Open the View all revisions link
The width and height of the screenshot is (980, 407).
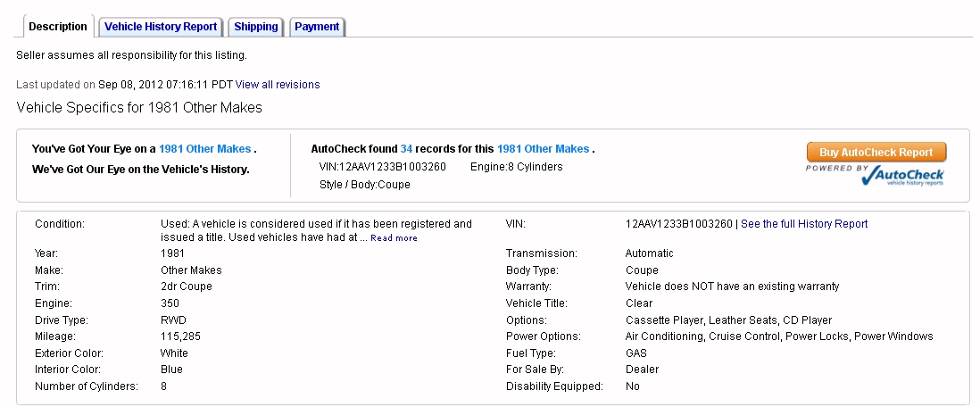click(278, 85)
